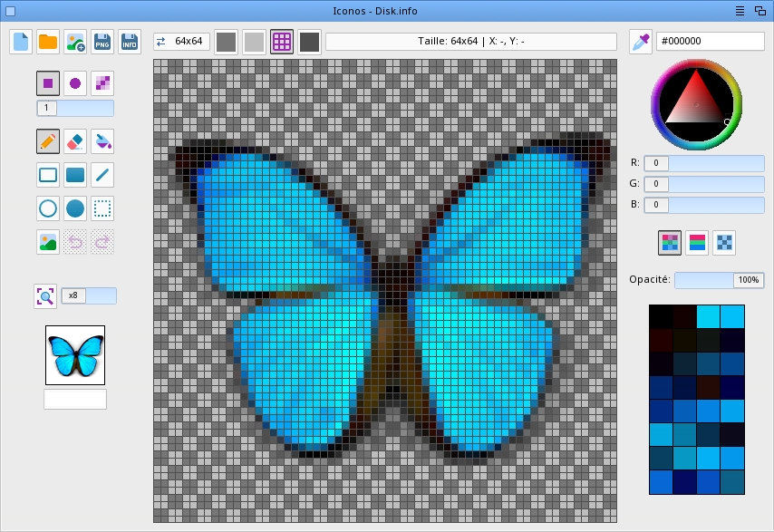
Task: Click the eyedropper color picker icon
Action: 641,42
